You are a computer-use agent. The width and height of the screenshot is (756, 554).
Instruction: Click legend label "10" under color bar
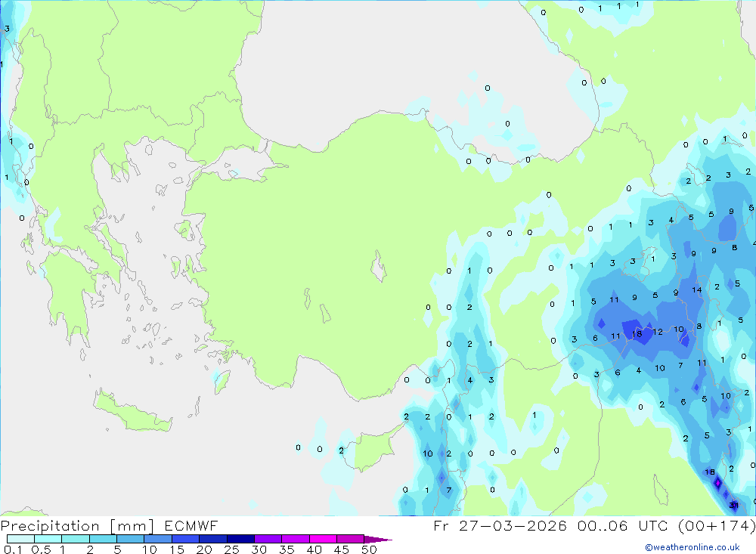(x=150, y=549)
